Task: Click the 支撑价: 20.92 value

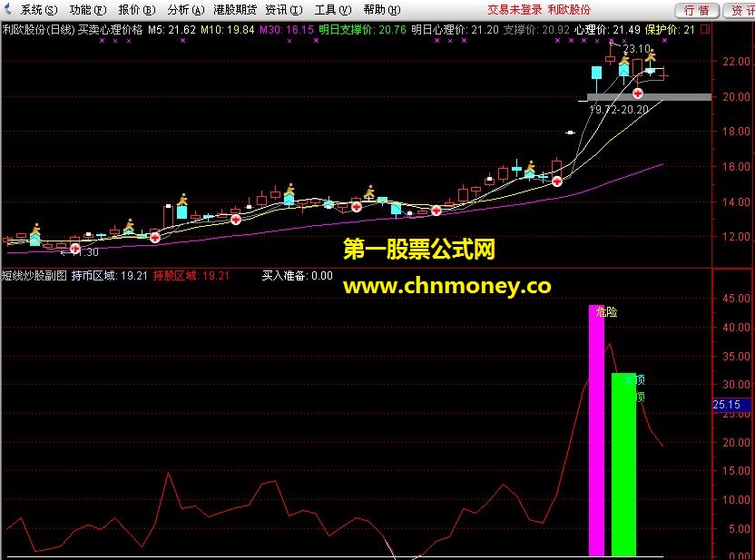Action: [x=536, y=29]
